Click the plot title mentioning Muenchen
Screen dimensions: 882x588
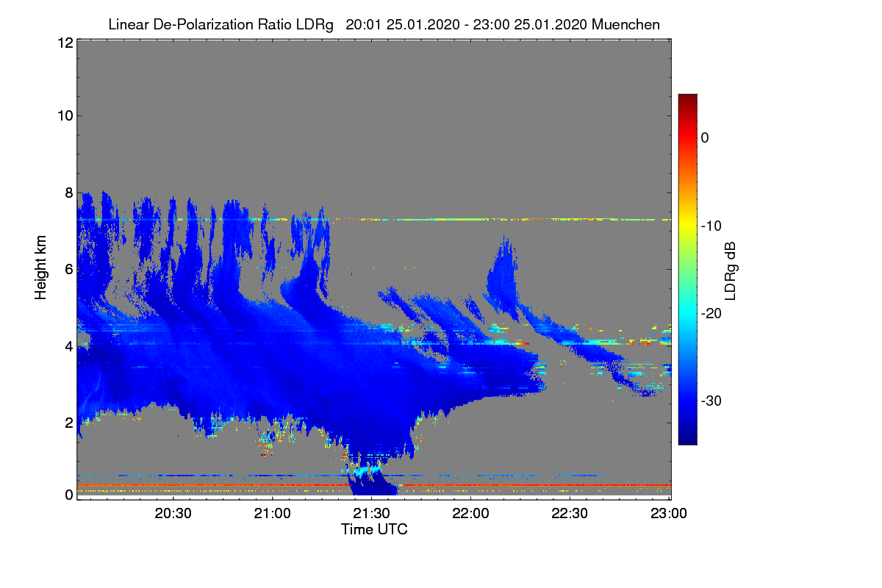click(384, 24)
